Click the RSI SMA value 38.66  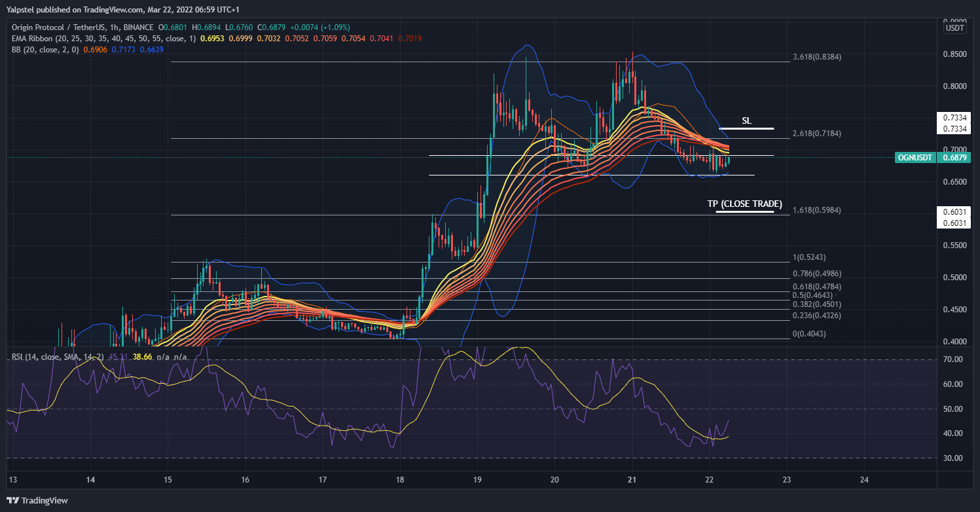pyautogui.click(x=141, y=357)
